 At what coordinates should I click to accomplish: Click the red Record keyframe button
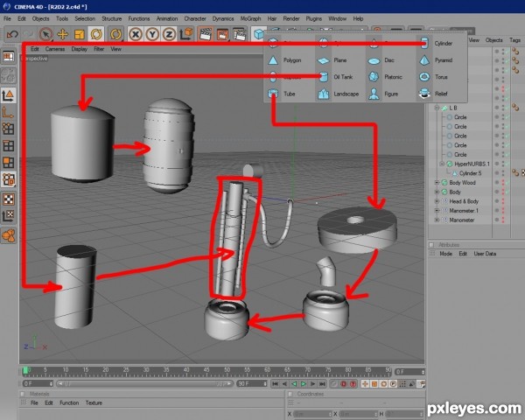click(343, 384)
